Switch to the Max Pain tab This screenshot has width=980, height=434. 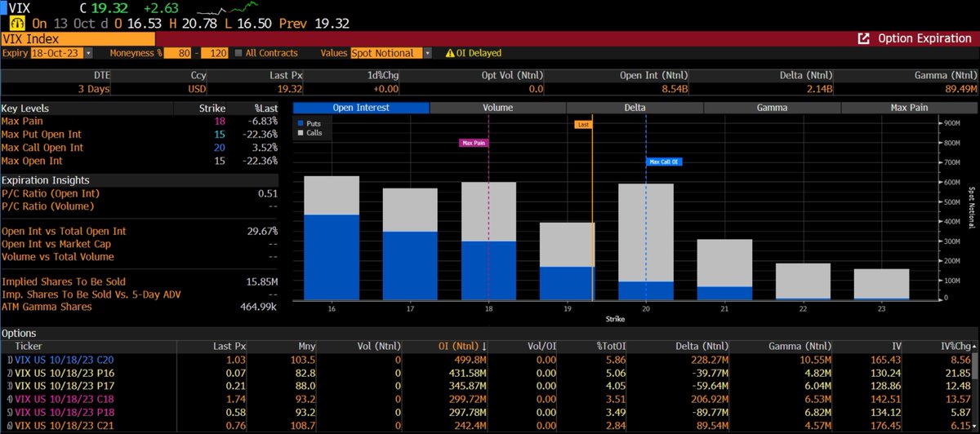click(x=909, y=107)
